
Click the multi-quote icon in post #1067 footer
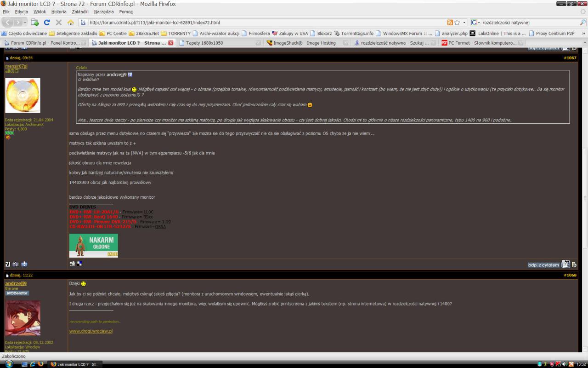566,264
